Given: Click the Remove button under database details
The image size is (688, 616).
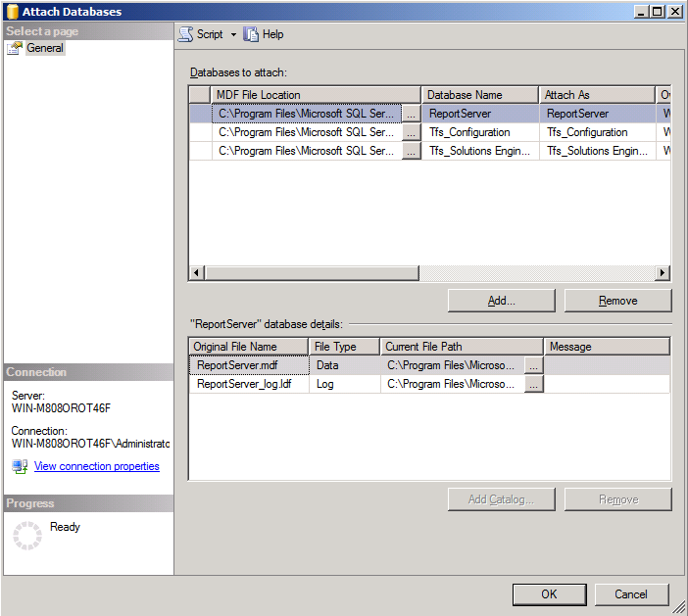Looking at the screenshot, I should [x=617, y=499].
